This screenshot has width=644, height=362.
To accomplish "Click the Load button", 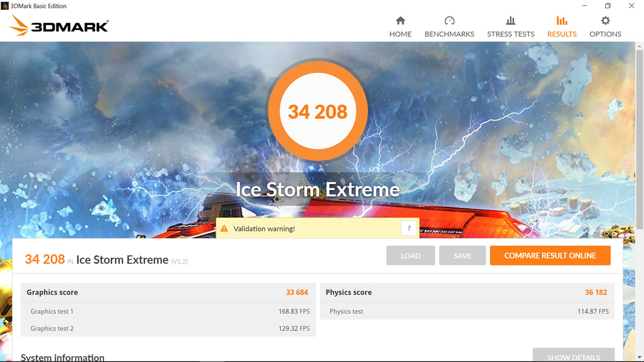I will tap(411, 256).
